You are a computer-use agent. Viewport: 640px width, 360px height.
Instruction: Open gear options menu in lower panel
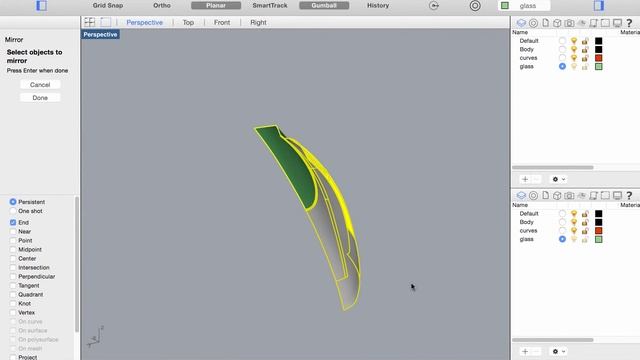559,351
